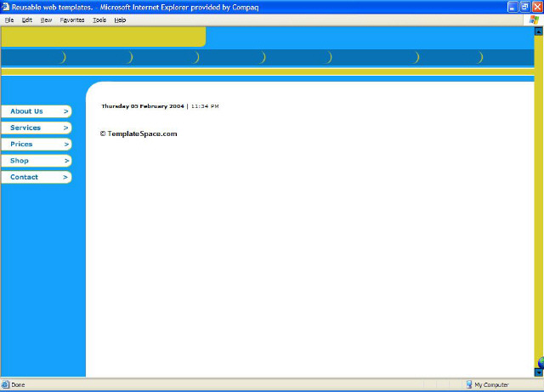Viewport: 544px width, 392px height.
Task: Click the Contact navigation button
Action: click(36, 177)
